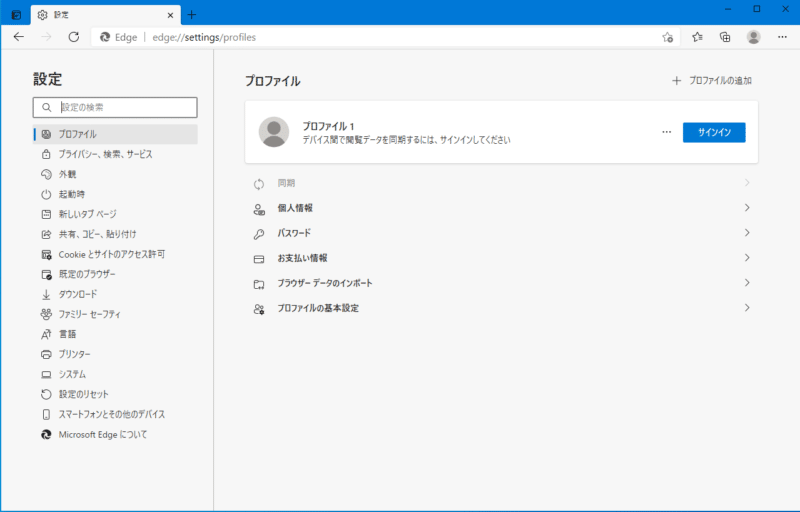
Task: Expand the 個人情報 row chevron
Action: pyautogui.click(x=747, y=208)
